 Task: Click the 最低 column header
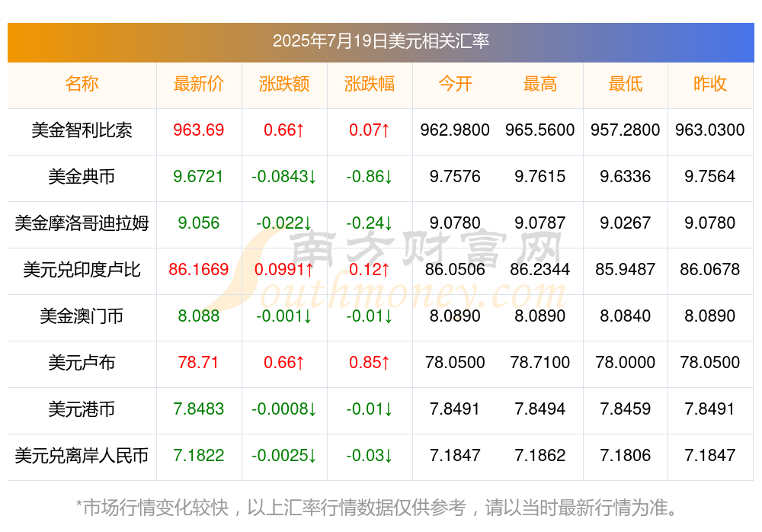pos(626,84)
